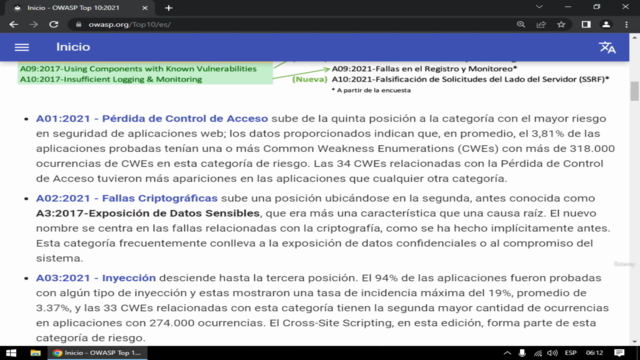Bookmark this page with the star
Image resolution: width=640 pixels, height=360 pixels.
561,24
